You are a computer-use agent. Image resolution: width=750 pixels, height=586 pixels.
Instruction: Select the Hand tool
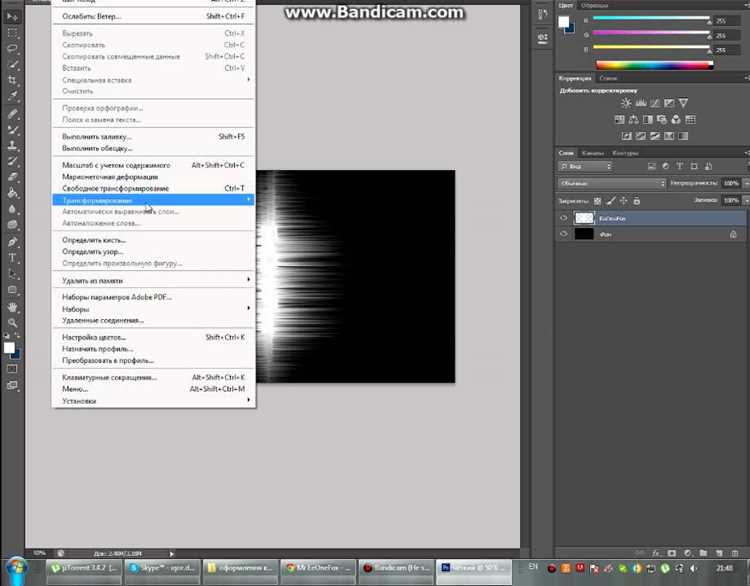point(12,307)
